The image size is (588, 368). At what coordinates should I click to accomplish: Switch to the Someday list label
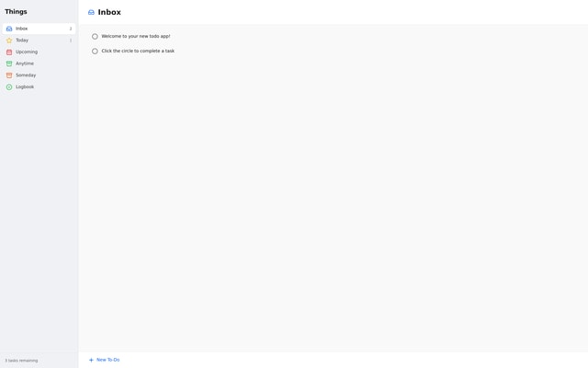pos(26,75)
